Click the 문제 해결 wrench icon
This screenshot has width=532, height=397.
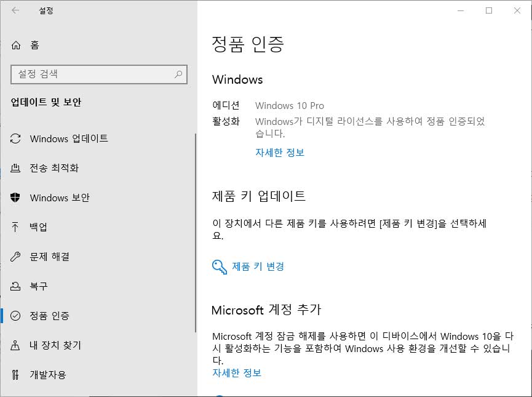pos(15,257)
